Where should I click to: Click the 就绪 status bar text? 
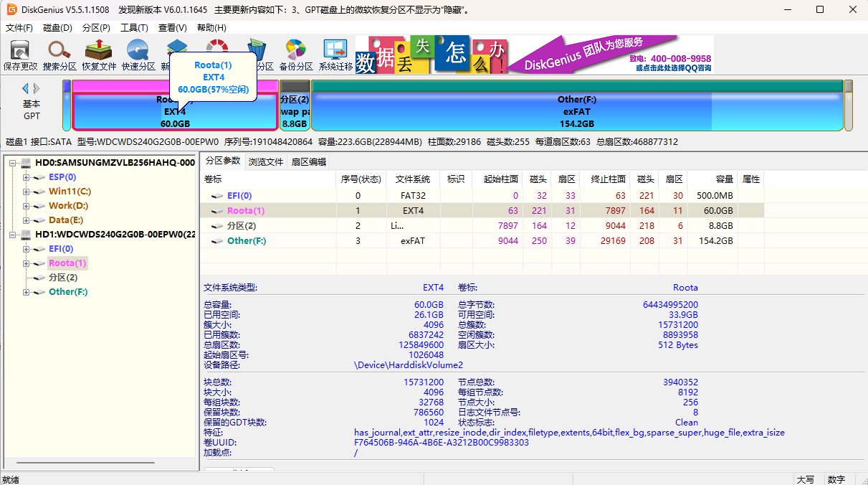tap(11, 479)
